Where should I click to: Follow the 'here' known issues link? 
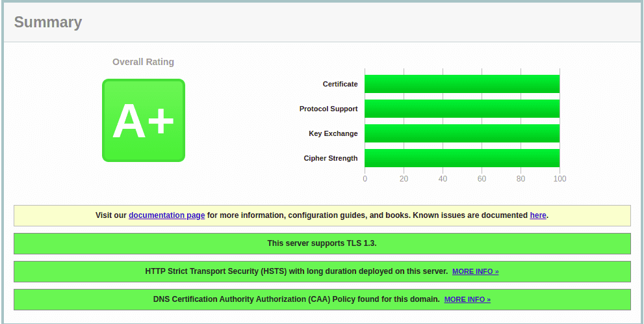pos(537,215)
